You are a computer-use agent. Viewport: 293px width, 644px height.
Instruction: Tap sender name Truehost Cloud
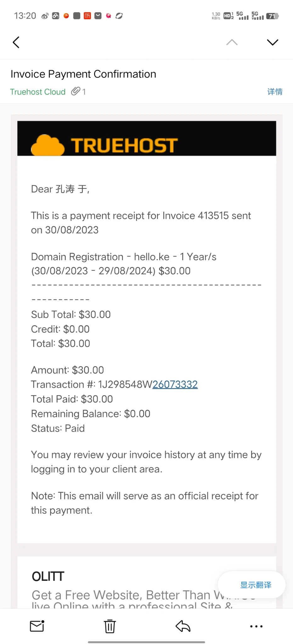pyautogui.click(x=38, y=92)
